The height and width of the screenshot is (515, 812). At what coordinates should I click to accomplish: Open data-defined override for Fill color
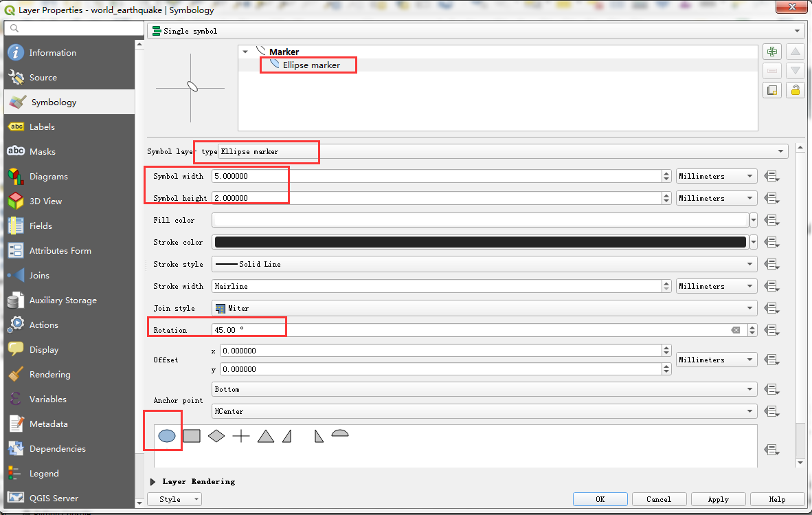(771, 220)
